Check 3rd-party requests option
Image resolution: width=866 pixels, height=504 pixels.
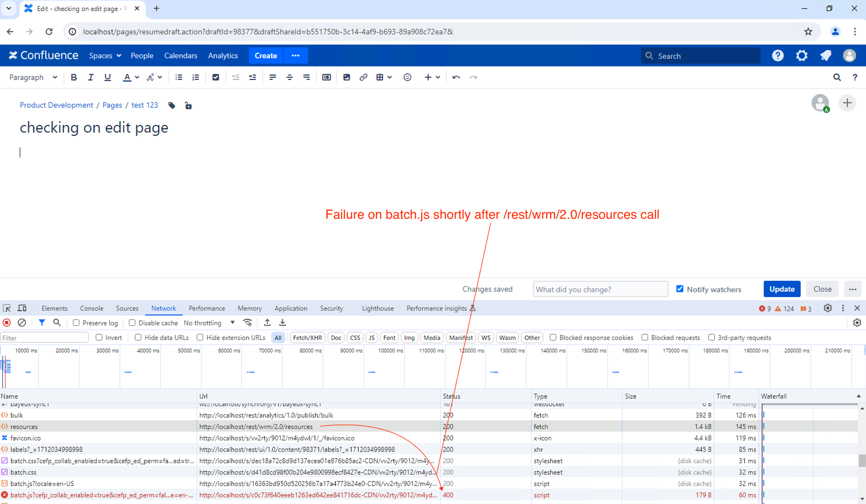(711, 337)
